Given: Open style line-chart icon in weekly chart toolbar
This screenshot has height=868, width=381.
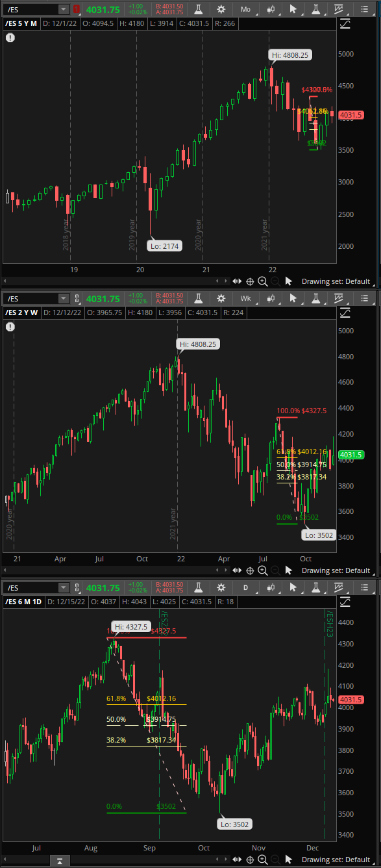Looking at the screenshot, I should pyautogui.click(x=339, y=298).
